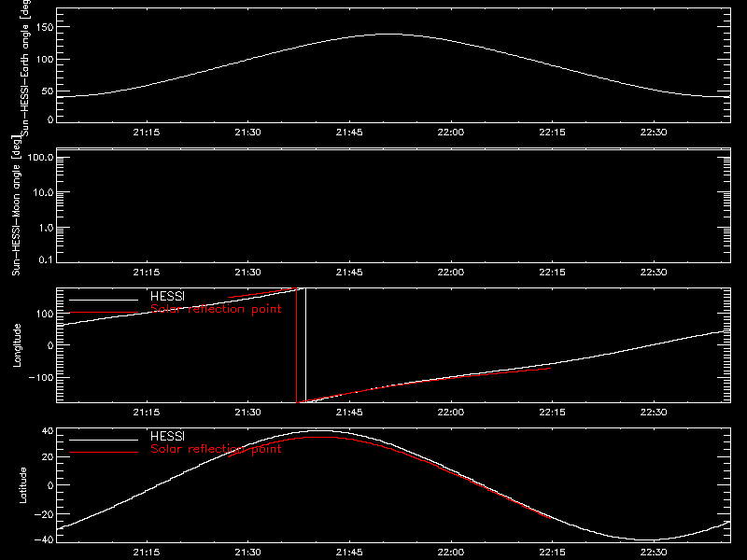Click the -20 tick on Latitude axis
This screenshot has width=747, height=560.
44,514
